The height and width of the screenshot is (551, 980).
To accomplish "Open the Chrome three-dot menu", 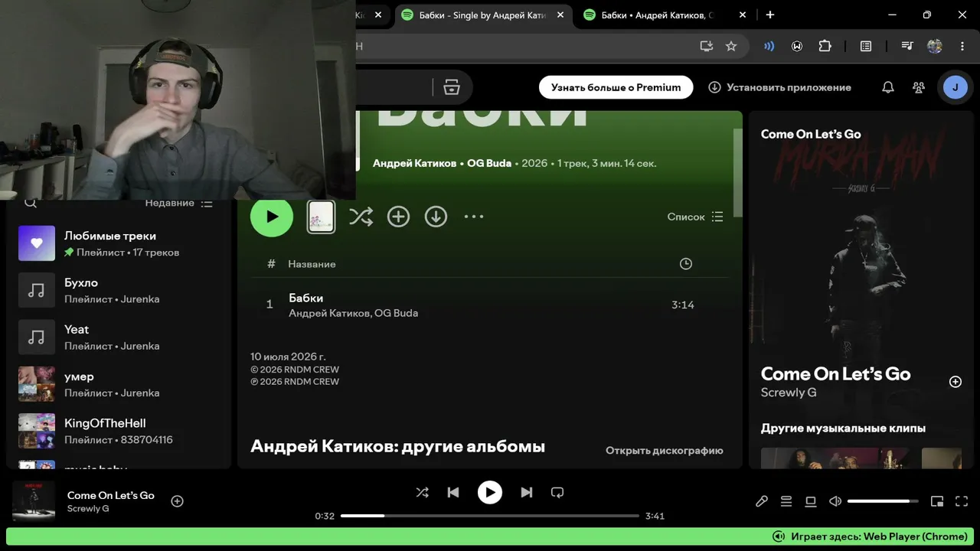I will point(962,46).
